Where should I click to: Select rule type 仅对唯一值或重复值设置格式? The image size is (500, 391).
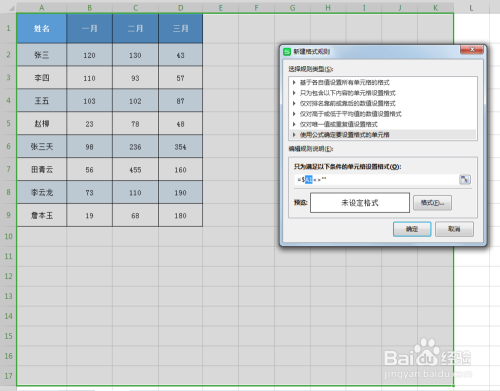click(x=383, y=124)
